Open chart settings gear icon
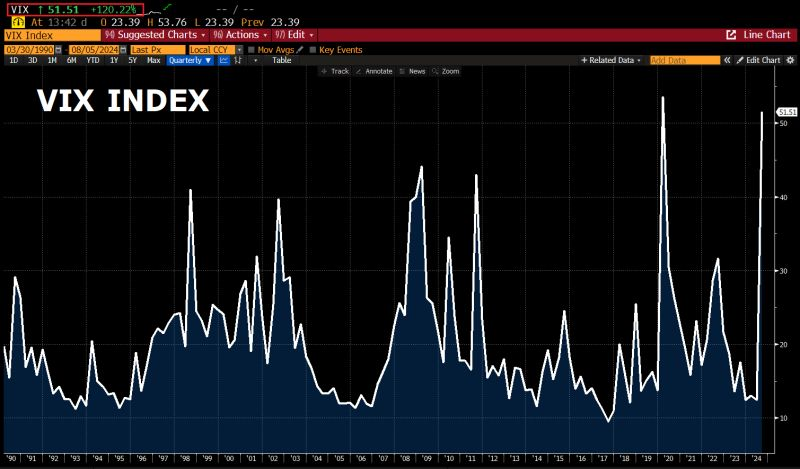Screen dimensions: 800x469 (x=790, y=60)
